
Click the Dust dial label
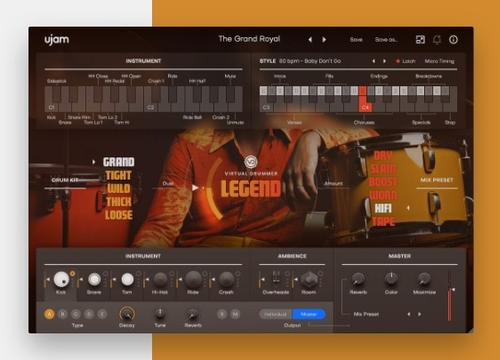tap(168, 184)
